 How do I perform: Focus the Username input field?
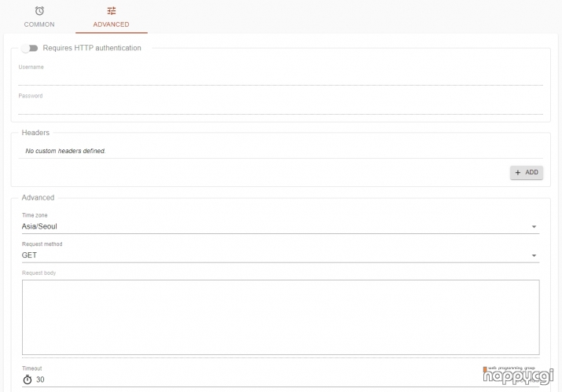pos(281,77)
